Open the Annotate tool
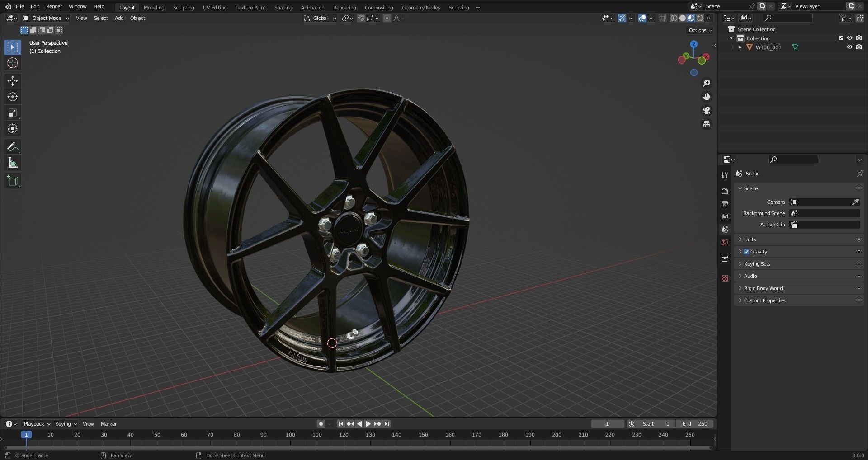Screen dimensions: 868x460 pos(12,146)
